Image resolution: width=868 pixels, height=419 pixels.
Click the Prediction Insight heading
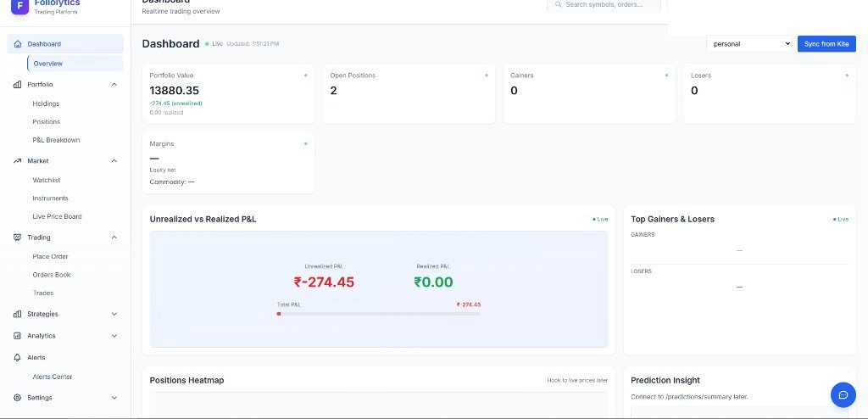point(665,380)
